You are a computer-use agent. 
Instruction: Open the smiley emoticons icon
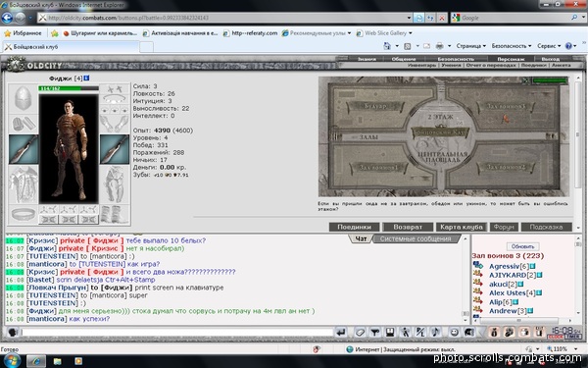454,333
